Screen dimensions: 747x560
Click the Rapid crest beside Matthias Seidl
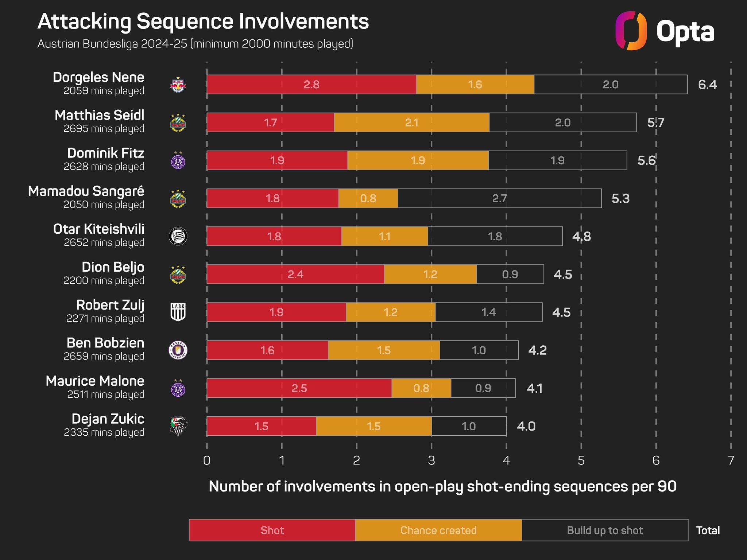click(178, 122)
